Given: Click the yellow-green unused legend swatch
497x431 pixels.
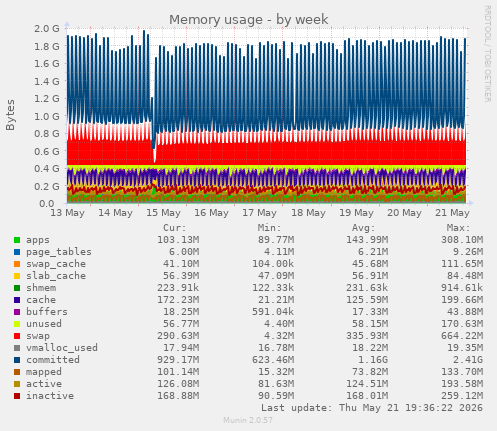Looking at the screenshot, I should tap(17, 324).
